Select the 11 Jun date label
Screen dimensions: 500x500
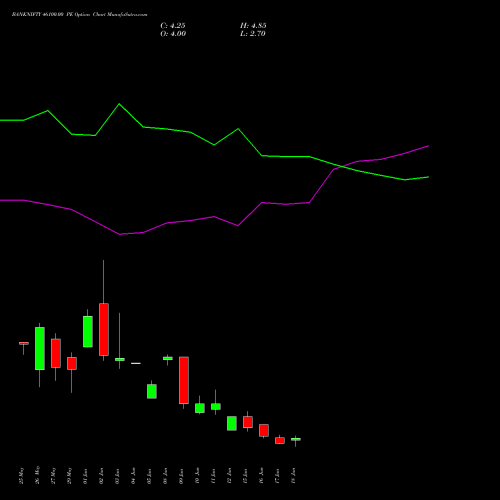point(214,476)
